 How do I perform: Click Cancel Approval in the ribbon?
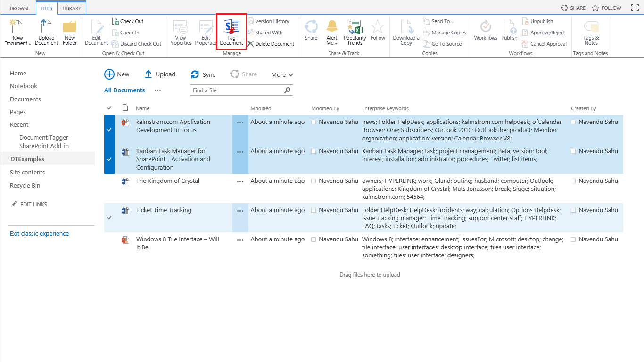544,44
